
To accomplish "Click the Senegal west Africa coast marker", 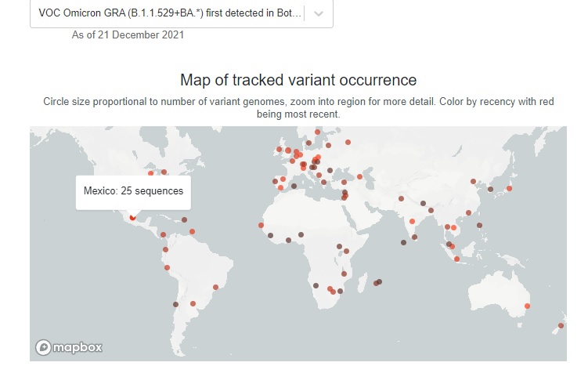I will pos(261,226).
